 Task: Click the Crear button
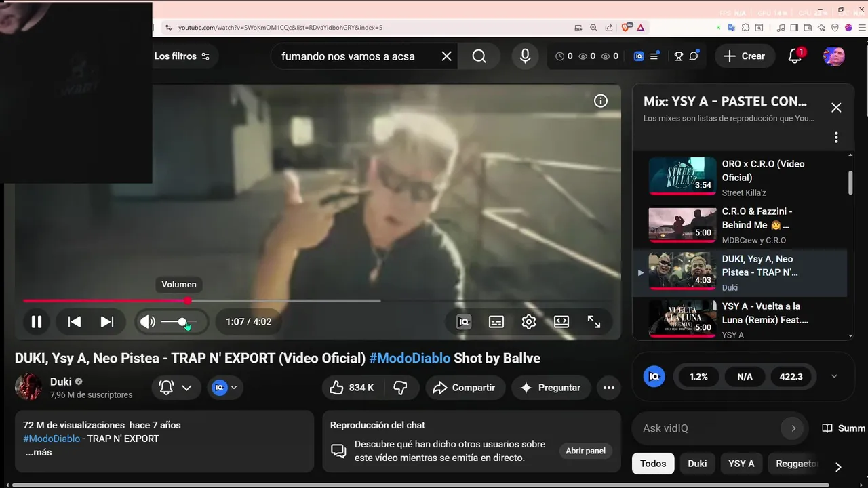click(x=744, y=56)
